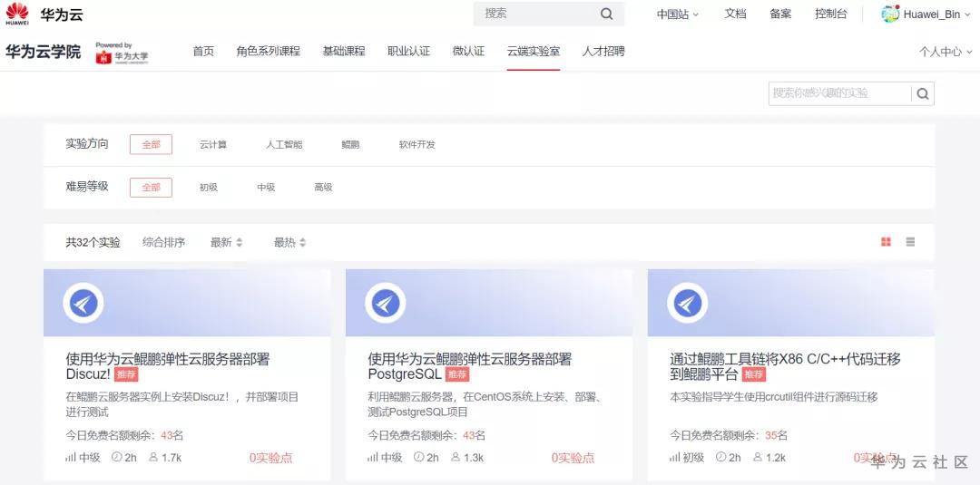
Task: Click the Discuz! card banner image
Action: tap(187, 303)
